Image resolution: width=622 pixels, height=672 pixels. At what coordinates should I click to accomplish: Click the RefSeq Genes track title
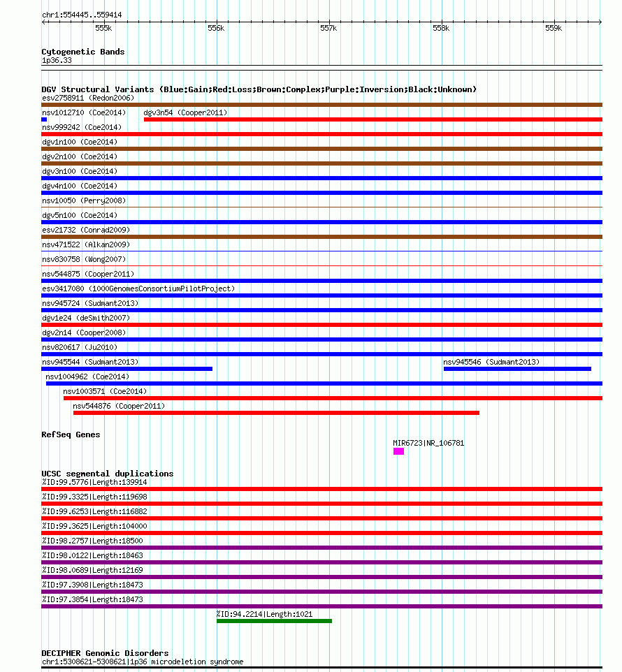click(71, 434)
